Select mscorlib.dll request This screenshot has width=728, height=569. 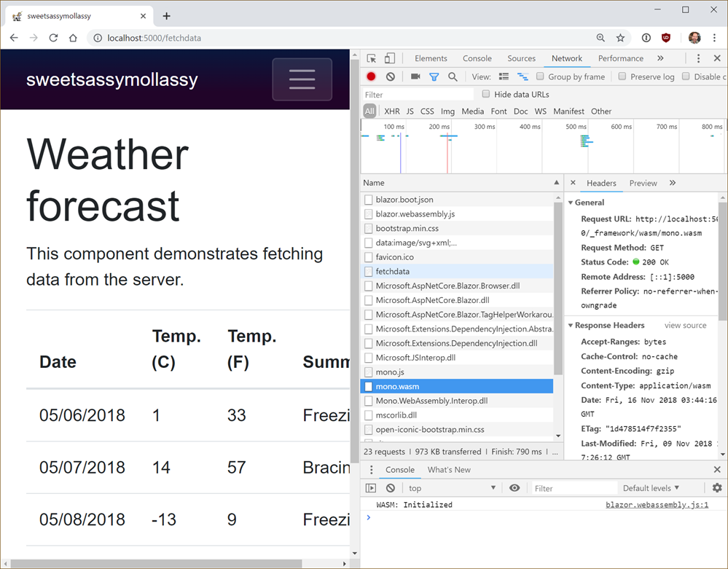[457, 415]
